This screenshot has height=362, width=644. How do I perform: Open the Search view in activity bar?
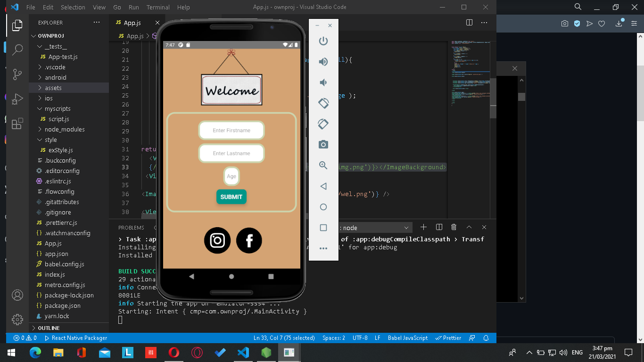point(17,49)
